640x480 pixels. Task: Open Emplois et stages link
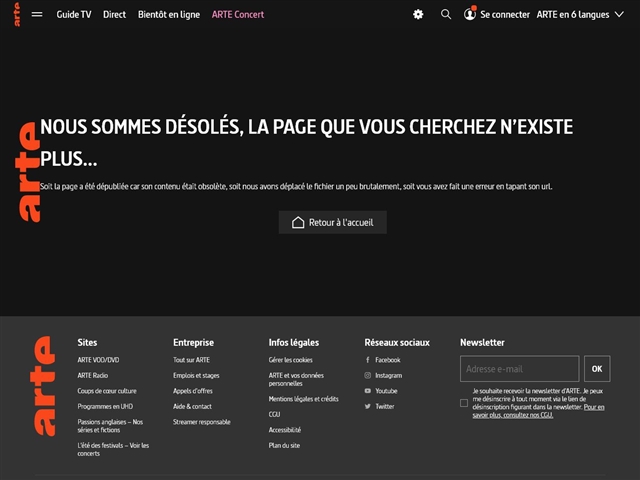pyautogui.click(x=196, y=376)
